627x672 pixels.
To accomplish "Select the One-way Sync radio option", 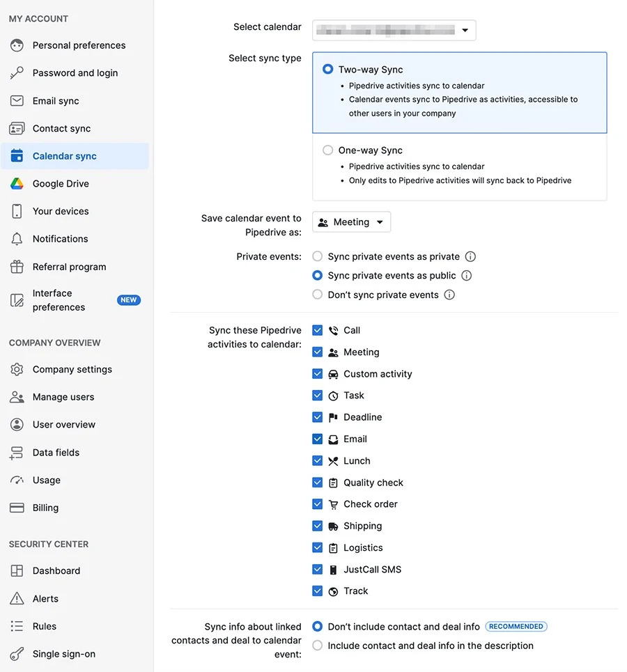I will pos(328,150).
